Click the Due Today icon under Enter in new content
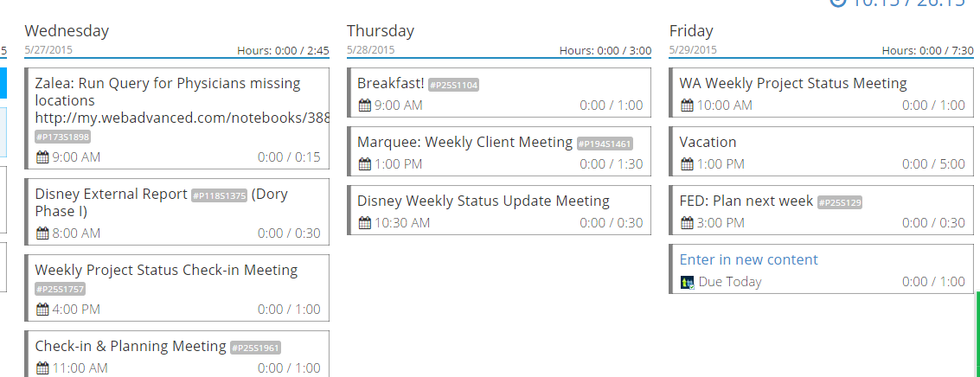This screenshot has height=377, width=980. pyautogui.click(x=688, y=282)
